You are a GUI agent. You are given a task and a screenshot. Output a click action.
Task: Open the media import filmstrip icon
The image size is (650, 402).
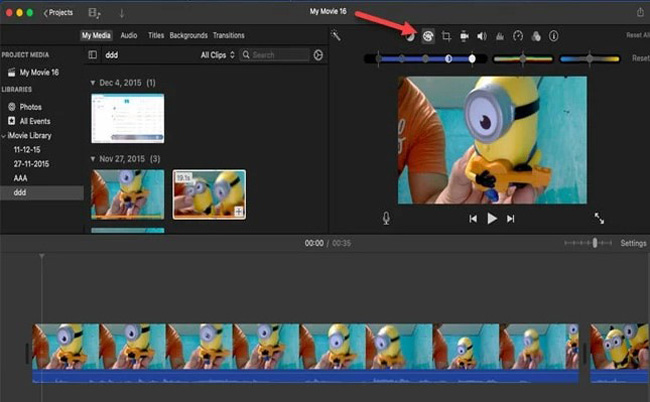click(94, 13)
